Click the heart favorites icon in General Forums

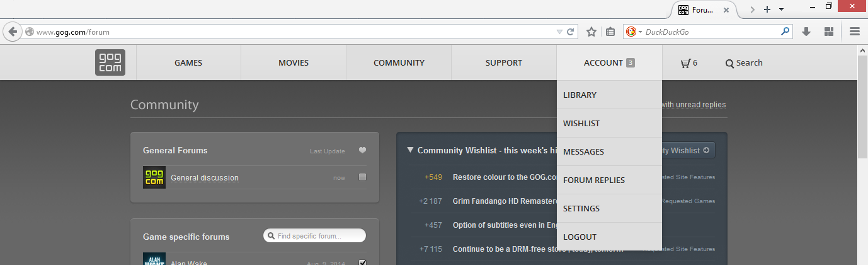(x=362, y=150)
